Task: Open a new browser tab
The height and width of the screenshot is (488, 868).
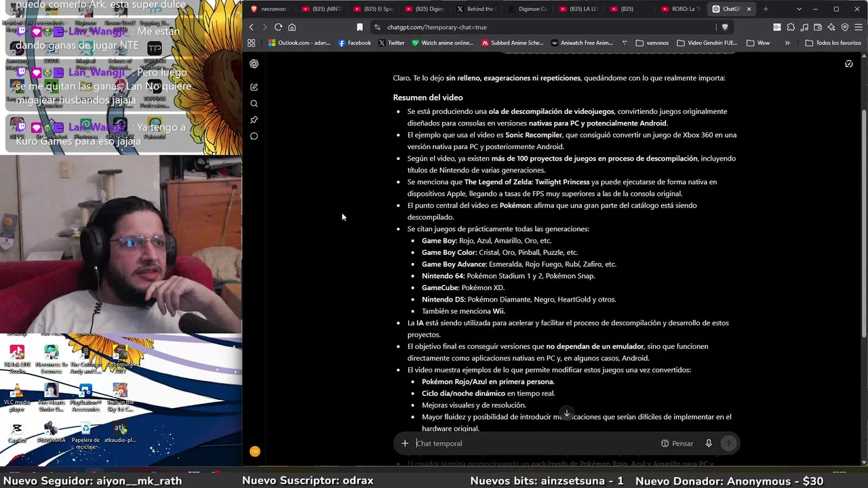Action: [766, 9]
